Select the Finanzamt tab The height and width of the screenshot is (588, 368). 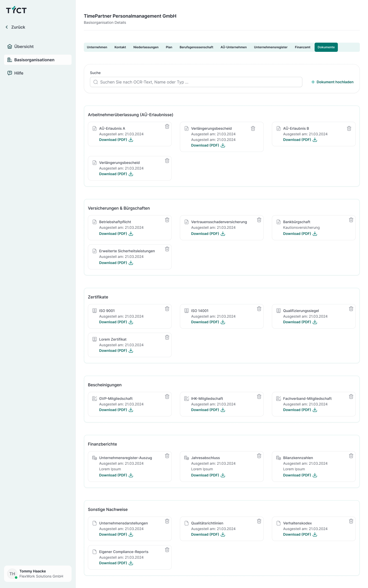click(303, 47)
